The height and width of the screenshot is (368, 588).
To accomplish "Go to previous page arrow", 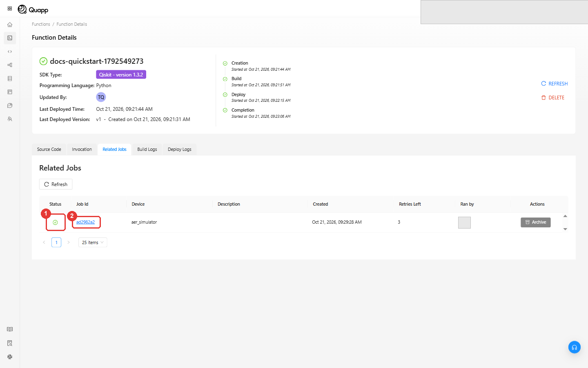I will pos(44,242).
